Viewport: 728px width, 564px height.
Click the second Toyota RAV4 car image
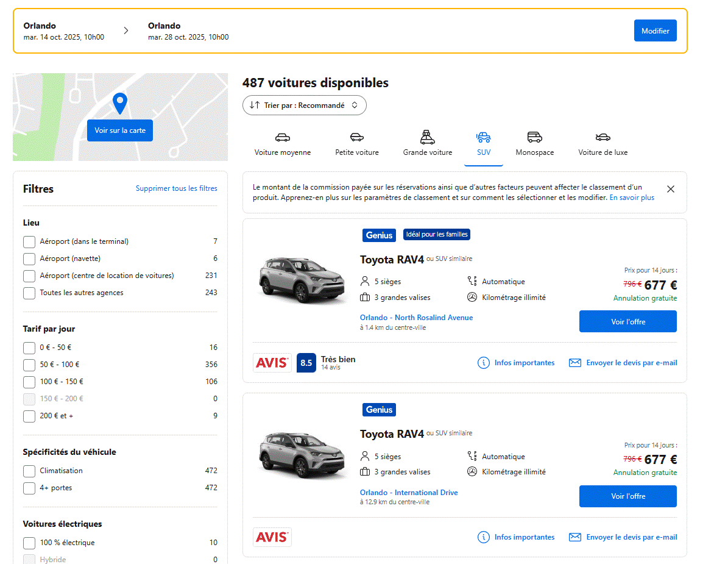pos(302,455)
